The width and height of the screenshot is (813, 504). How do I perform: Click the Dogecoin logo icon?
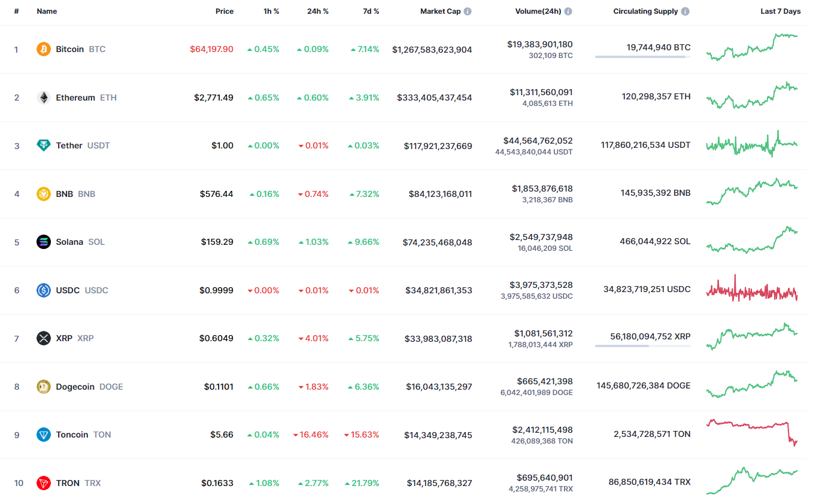coord(44,387)
